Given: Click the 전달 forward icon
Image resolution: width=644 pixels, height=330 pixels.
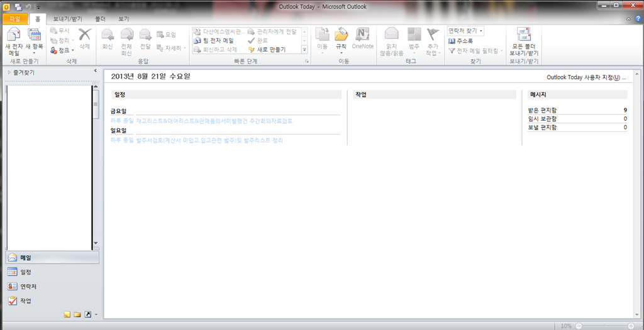Looking at the screenshot, I should tap(145, 35).
